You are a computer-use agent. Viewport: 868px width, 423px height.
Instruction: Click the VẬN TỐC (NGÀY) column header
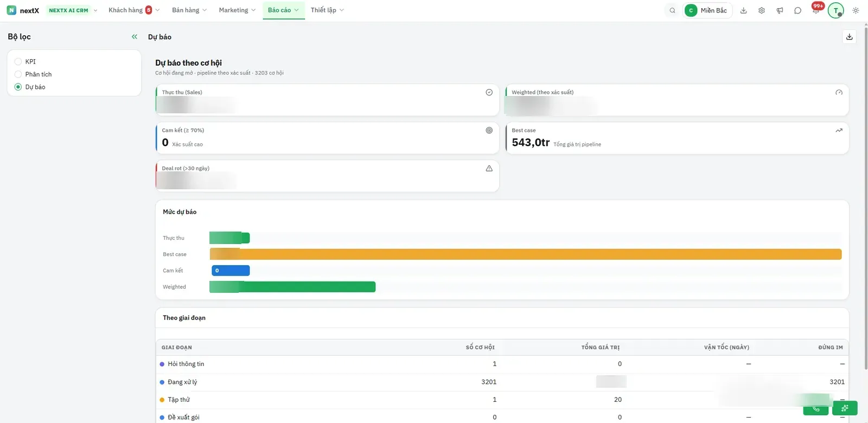726,348
